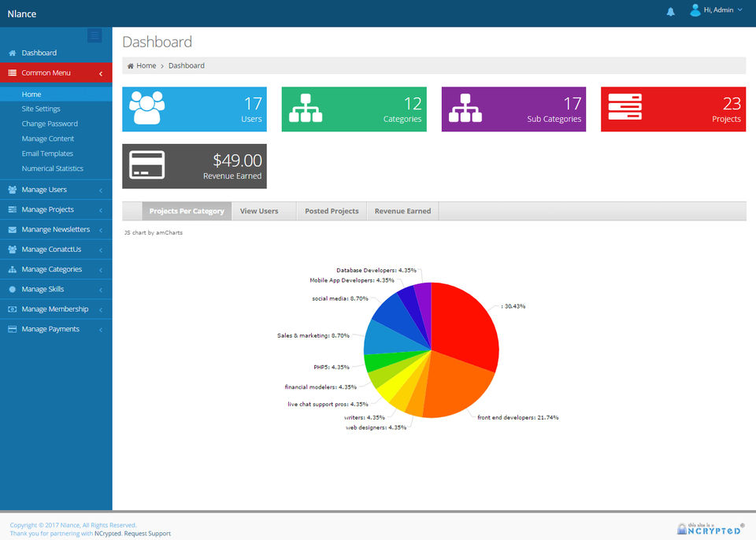The width and height of the screenshot is (756, 540).
Task: Click the JS chart by amCharts link
Action: click(154, 232)
